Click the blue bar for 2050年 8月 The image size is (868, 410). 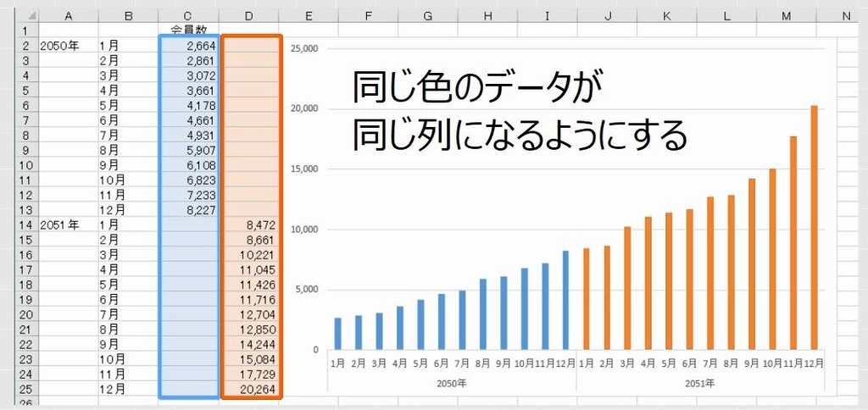(x=482, y=314)
